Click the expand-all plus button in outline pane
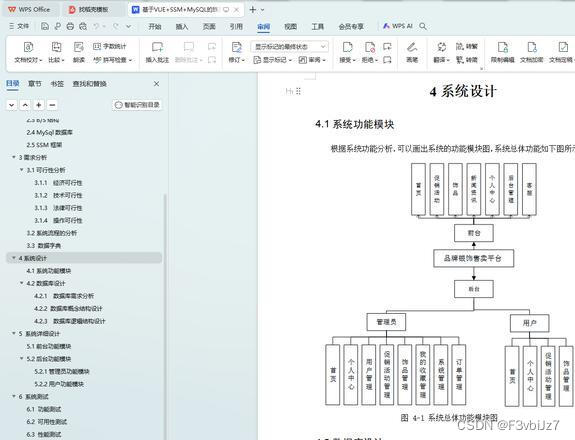The width and height of the screenshot is (575, 440). pos(39,105)
